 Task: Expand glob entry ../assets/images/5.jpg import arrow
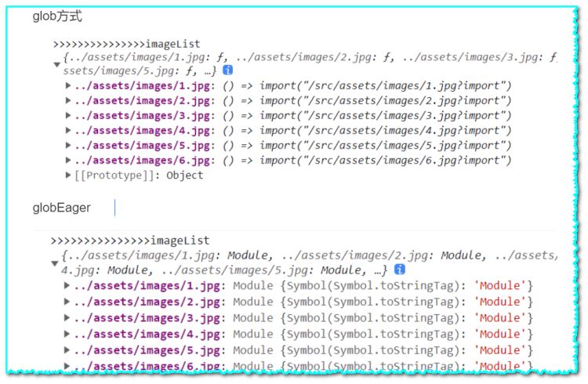(68, 146)
